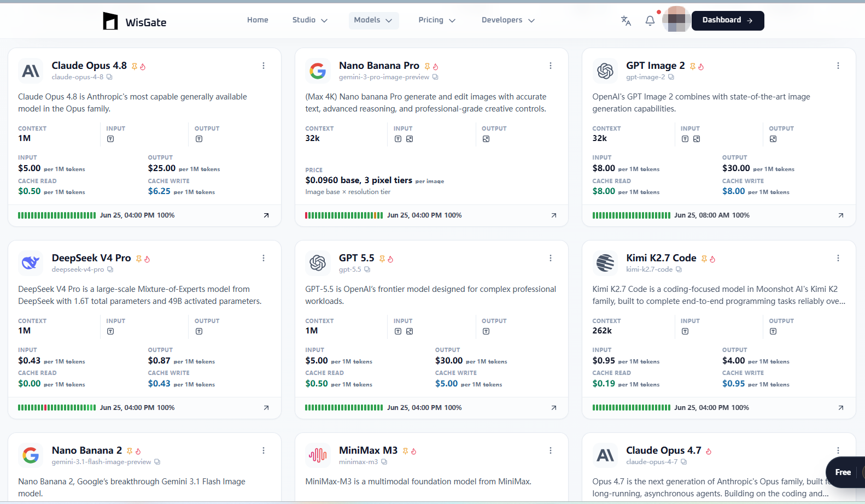
Task: Open the language translation icon
Action: pyautogui.click(x=626, y=21)
